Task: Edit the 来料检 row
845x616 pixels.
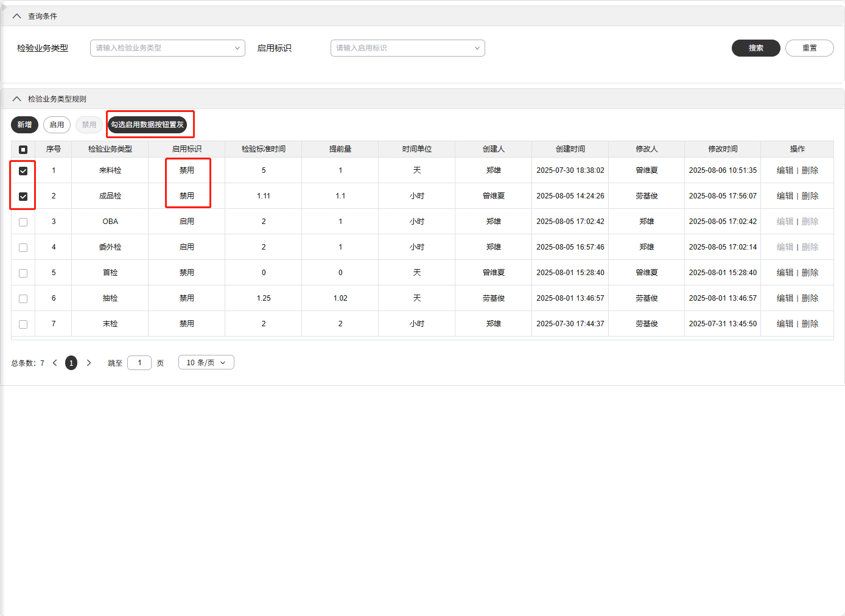Action: 785,170
